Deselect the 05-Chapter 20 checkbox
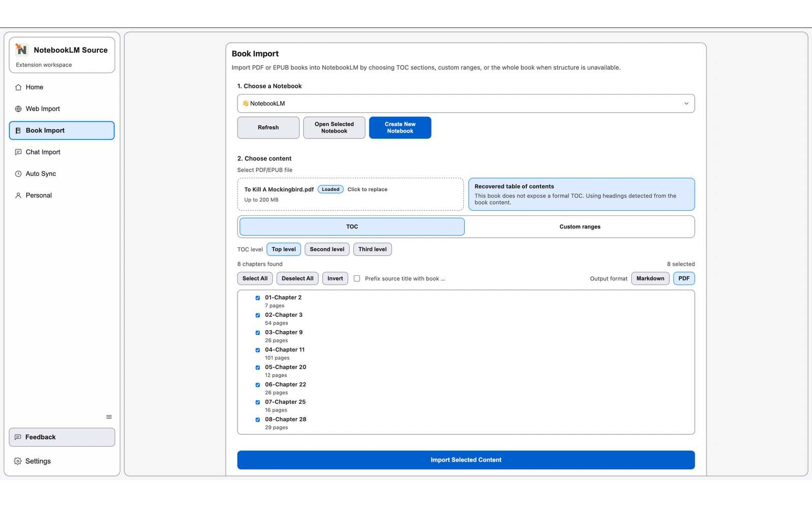The image size is (812, 508). coord(257,367)
